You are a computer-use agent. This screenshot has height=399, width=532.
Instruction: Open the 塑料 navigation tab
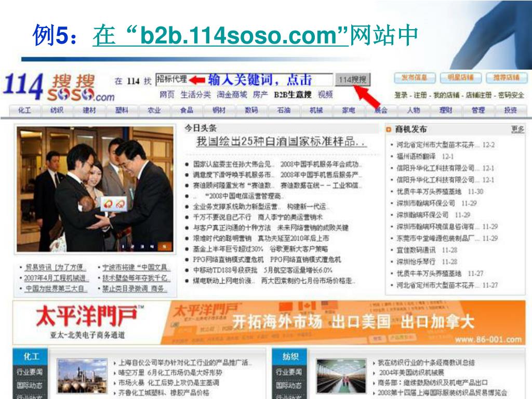pyautogui.click(x=122, y=110)
